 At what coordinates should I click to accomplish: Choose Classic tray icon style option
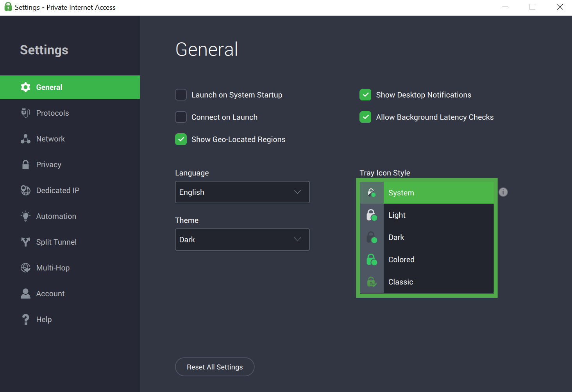(x=427, y=282)
